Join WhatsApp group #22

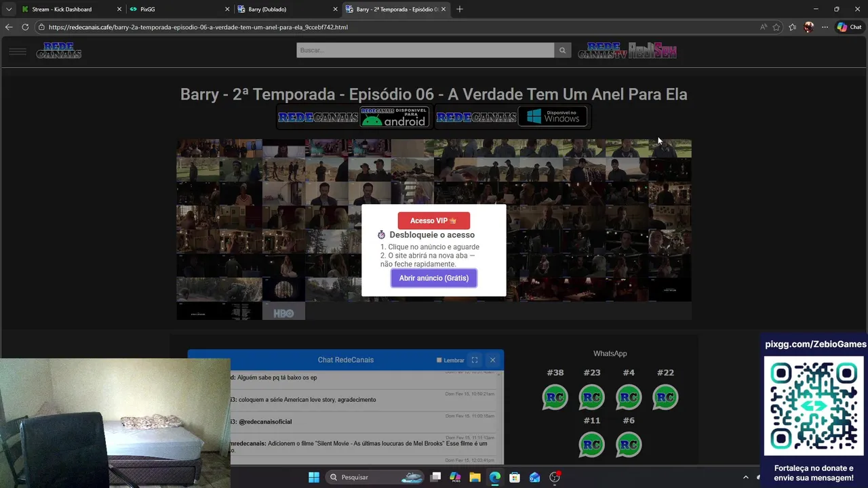pos(665,397)
